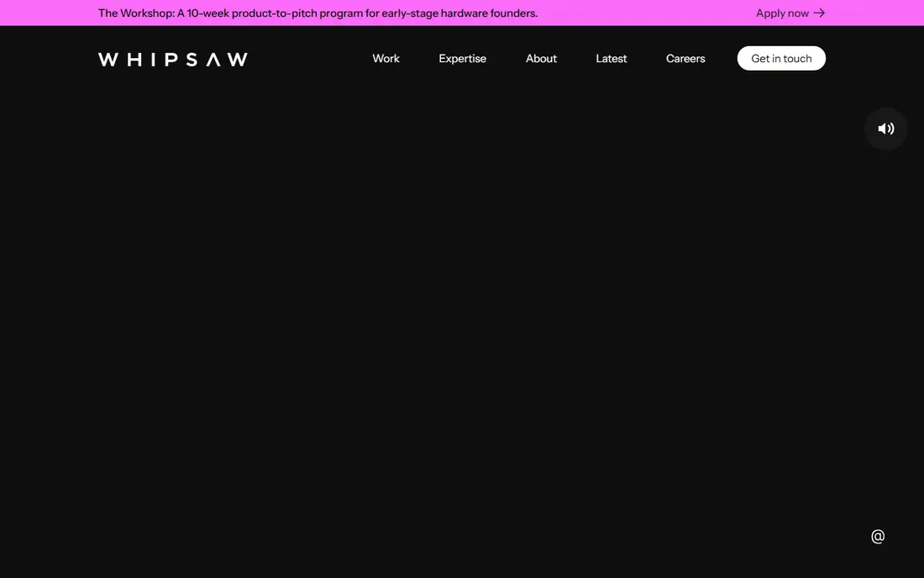The width and height of the screenshot is (924, 578).
Task: Click the Get in touch button
Action: pyautogui.click(x=781, y=58)
